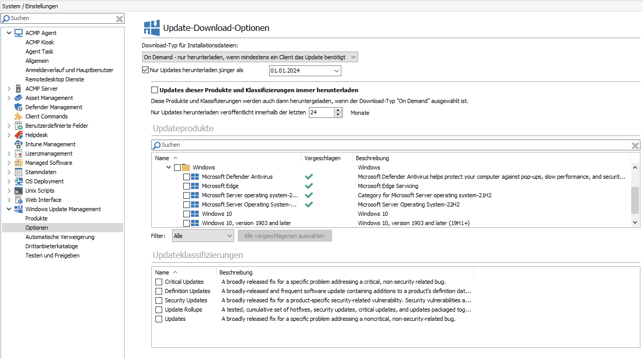Click the Intune Management icon
The width and height of the screenshot is (644, 360).
pyautogui.click(x=19, y=144)
